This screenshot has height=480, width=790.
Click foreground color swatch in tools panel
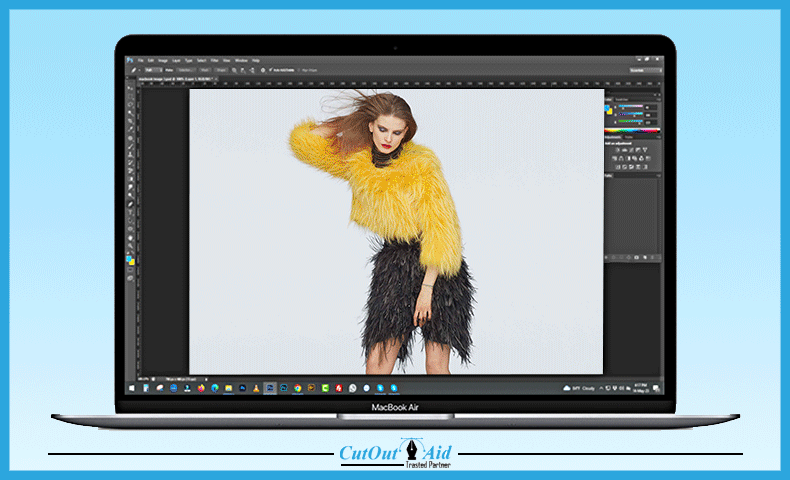click(129, 258)
